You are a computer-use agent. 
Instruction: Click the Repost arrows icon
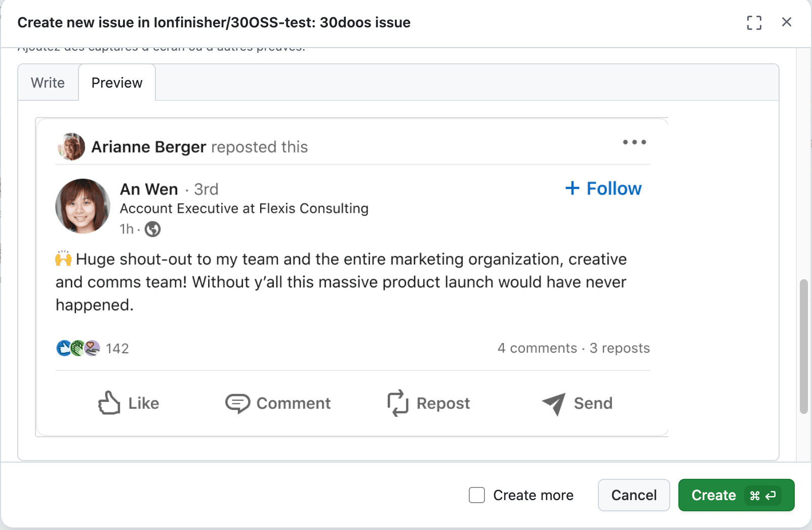pyautogui.click(x=398, y=403)
